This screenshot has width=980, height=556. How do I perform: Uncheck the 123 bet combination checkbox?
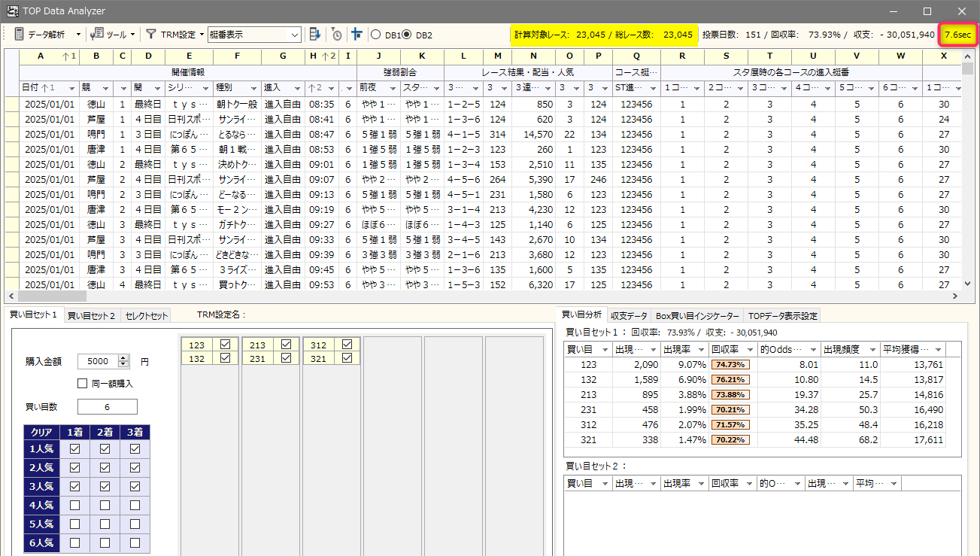[x=225, y=345]
